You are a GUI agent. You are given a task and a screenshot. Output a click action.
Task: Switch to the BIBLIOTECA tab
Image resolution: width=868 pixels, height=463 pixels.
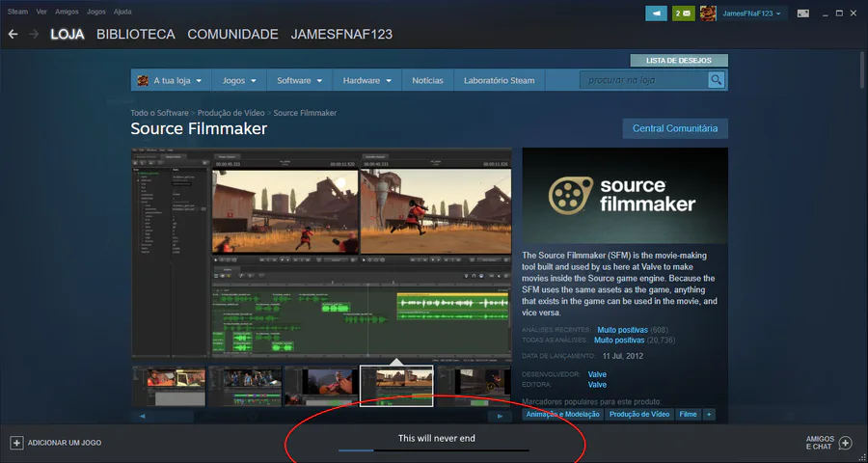[136, 35]
